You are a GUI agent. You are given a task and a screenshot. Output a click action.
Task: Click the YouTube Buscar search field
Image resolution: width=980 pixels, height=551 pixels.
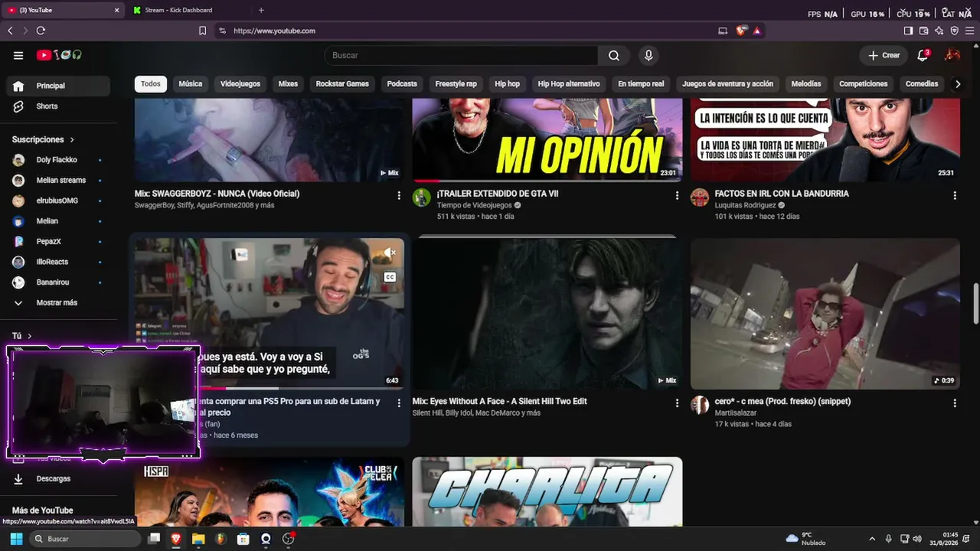point(461,55)
